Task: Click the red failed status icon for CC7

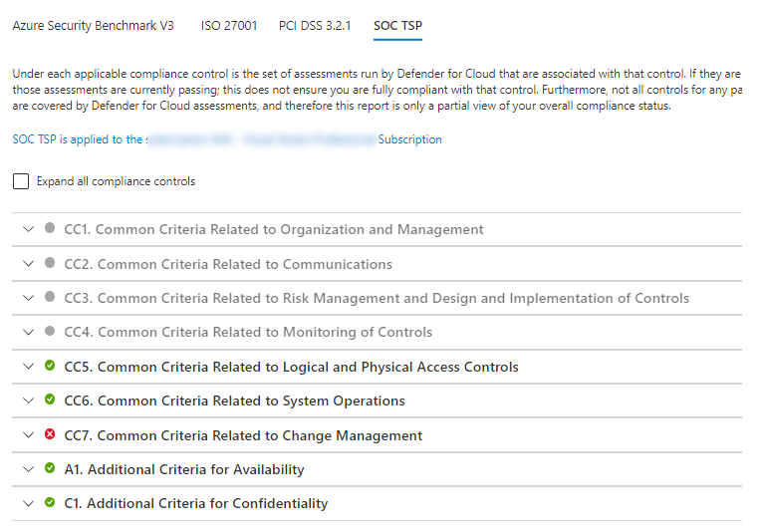Action: point(50,435)
